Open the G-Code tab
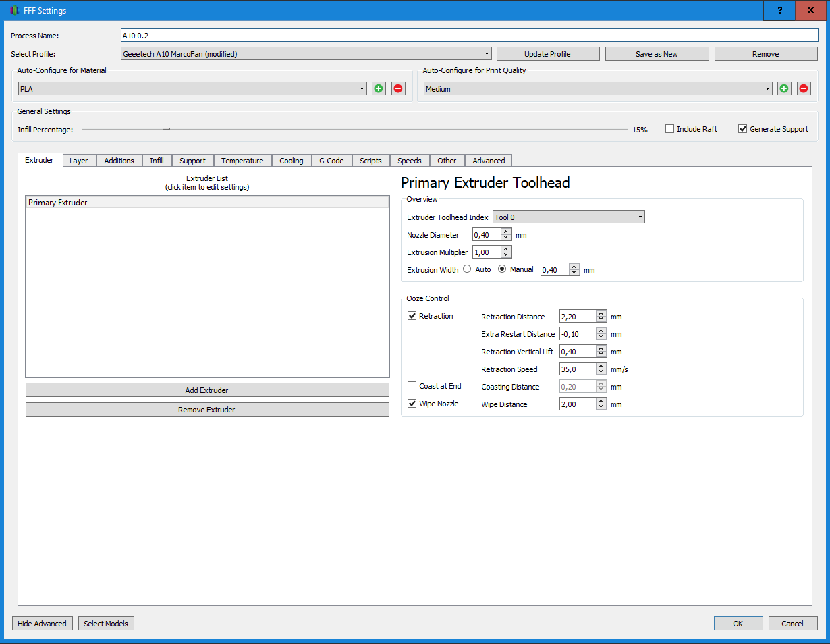The width and height of the screenshot is (830, 644). point(331,161)
